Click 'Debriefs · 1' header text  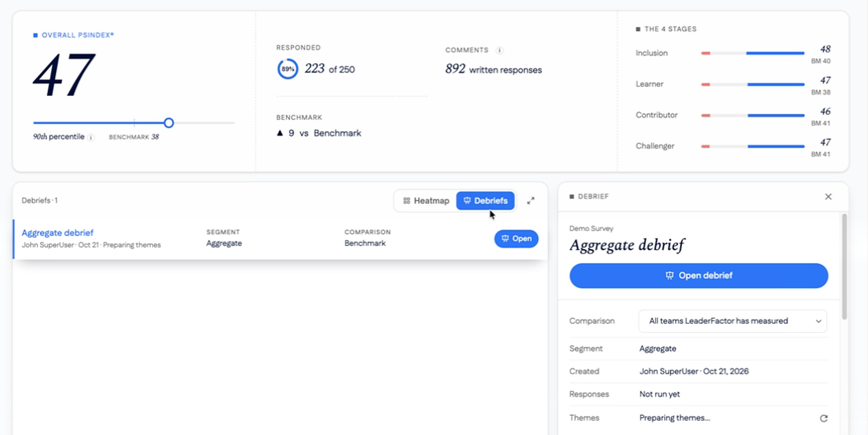pyautogui.click(x=40, y=200)
